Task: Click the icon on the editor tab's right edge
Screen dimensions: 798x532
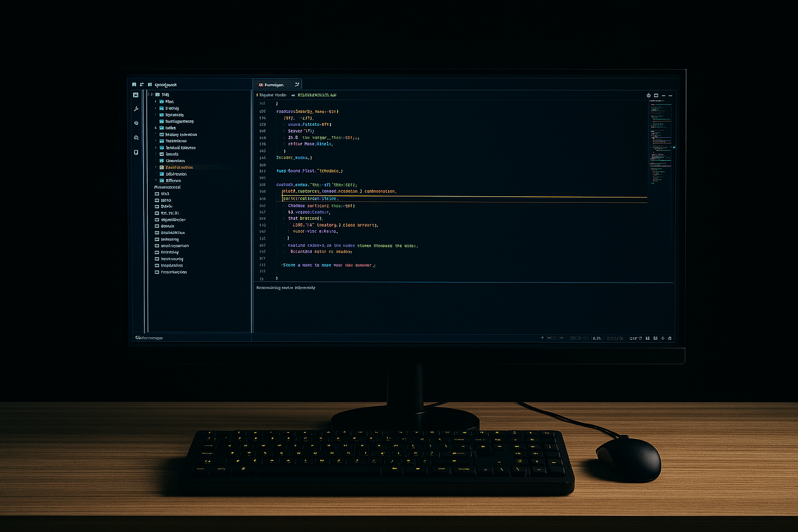Action: (297, 85)
